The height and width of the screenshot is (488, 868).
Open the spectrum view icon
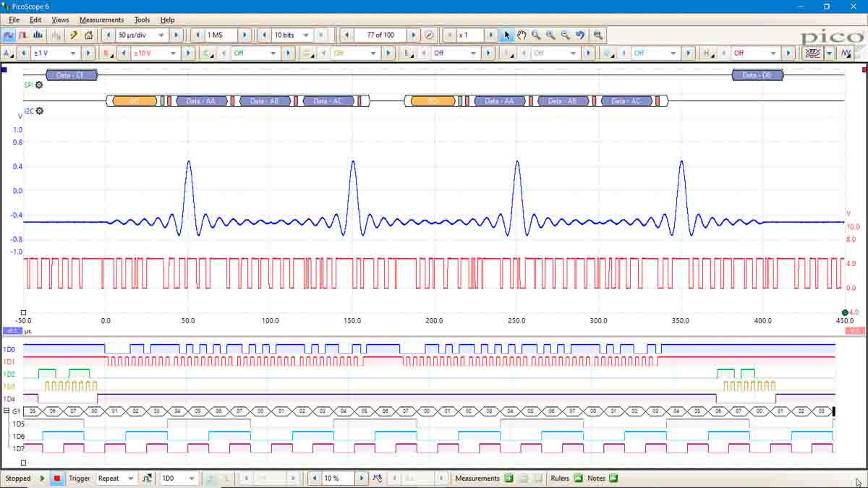(38, 34)
